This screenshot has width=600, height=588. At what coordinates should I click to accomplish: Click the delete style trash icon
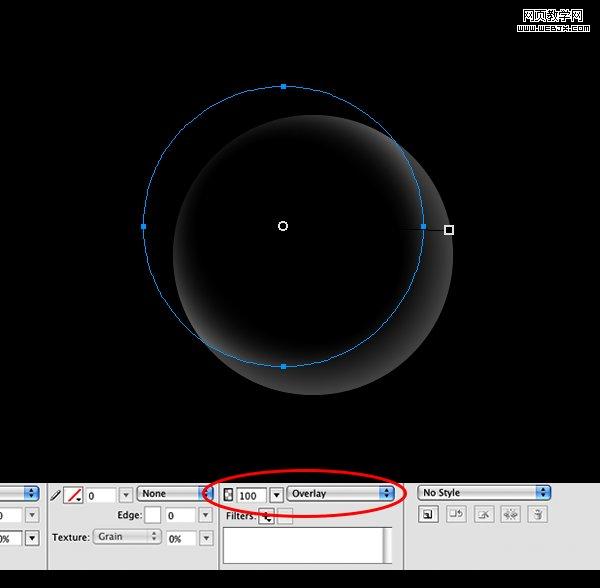click(x=537, y=514)
